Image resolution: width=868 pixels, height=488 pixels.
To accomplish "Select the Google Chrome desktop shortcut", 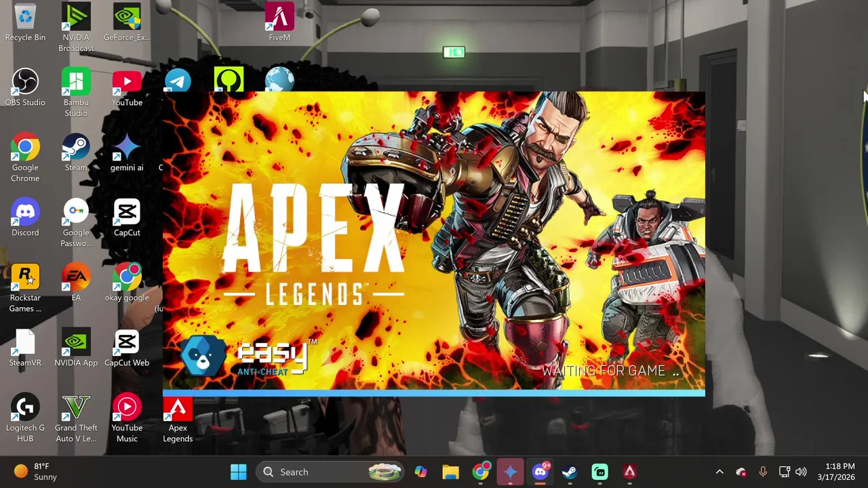I will 25,158.
